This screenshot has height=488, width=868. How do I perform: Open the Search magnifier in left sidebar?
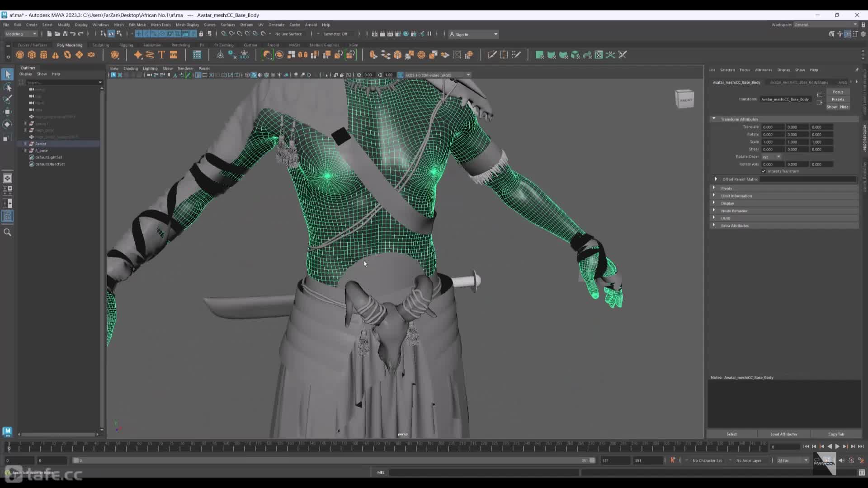(7, 232)
